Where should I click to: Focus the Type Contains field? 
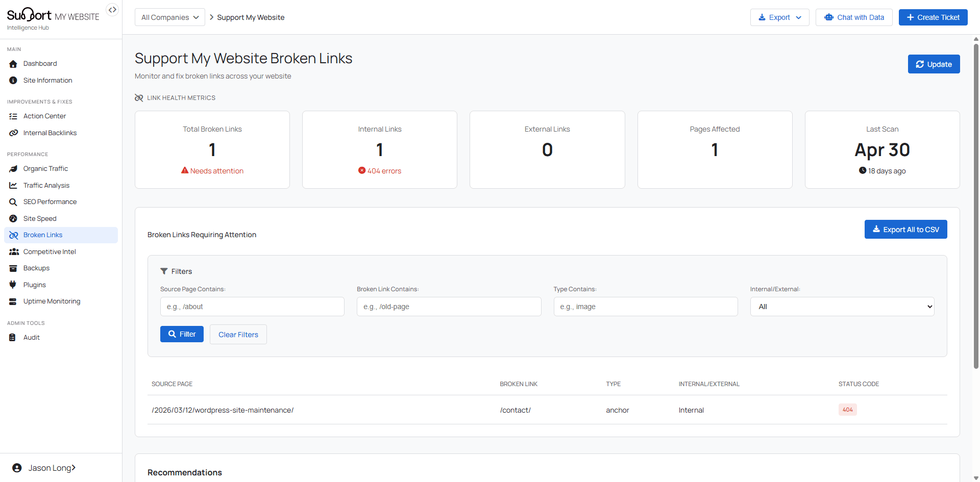coord(646,307)
